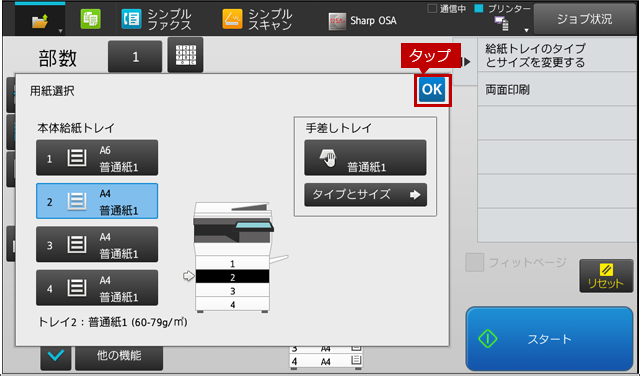
Task: Tap the 部数 count field showing 1
Action: pyautogui.click(x=135, y=57)
